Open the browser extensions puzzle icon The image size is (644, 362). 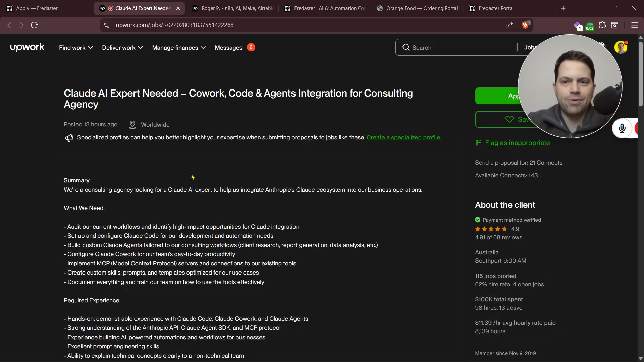point(602,25)
